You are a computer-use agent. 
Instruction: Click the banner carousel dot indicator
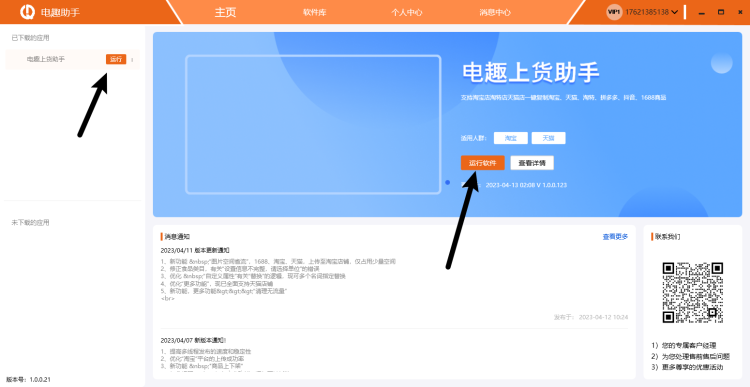coord(448,182)
